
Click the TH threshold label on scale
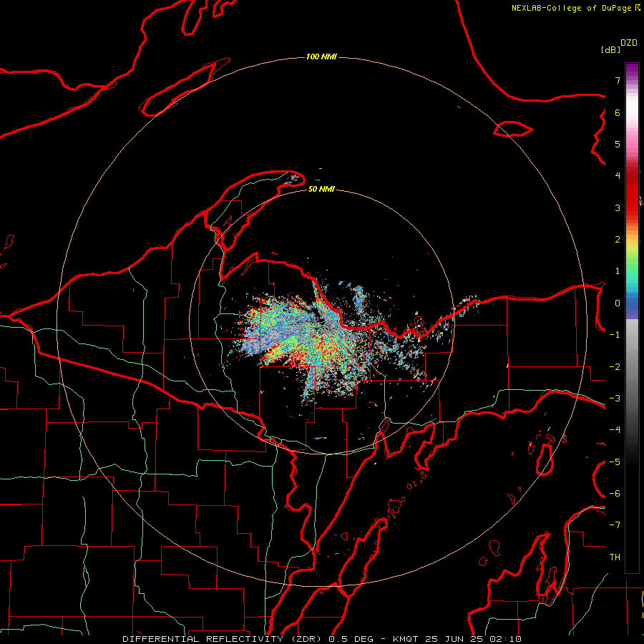click(x=615, y=557)
